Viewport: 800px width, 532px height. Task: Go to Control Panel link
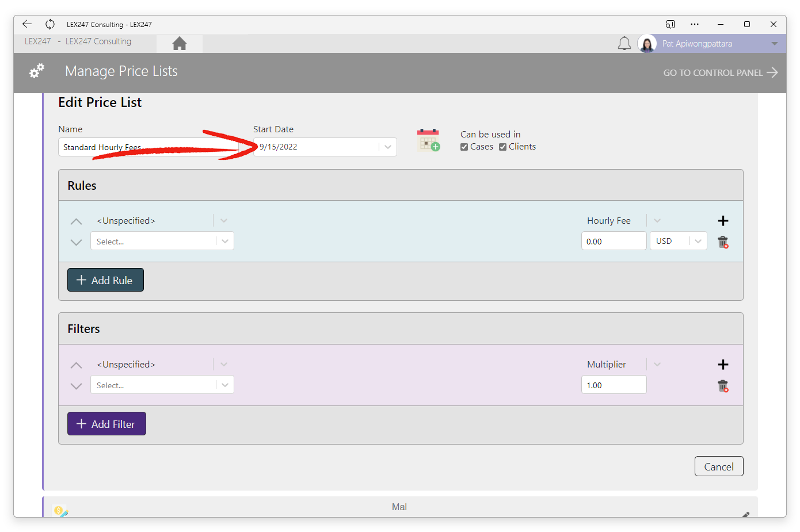point(721,72)
